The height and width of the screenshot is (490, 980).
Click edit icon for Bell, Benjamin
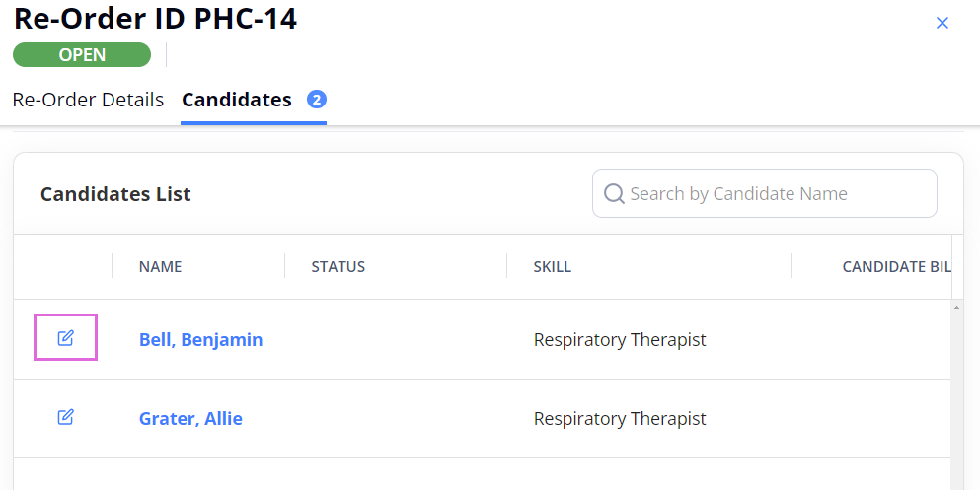coord(65,338)
